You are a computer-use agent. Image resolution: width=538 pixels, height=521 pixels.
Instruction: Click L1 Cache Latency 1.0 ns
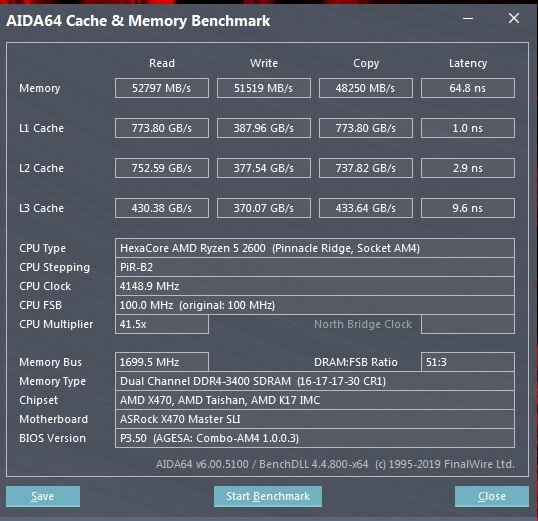coord(468,128)
